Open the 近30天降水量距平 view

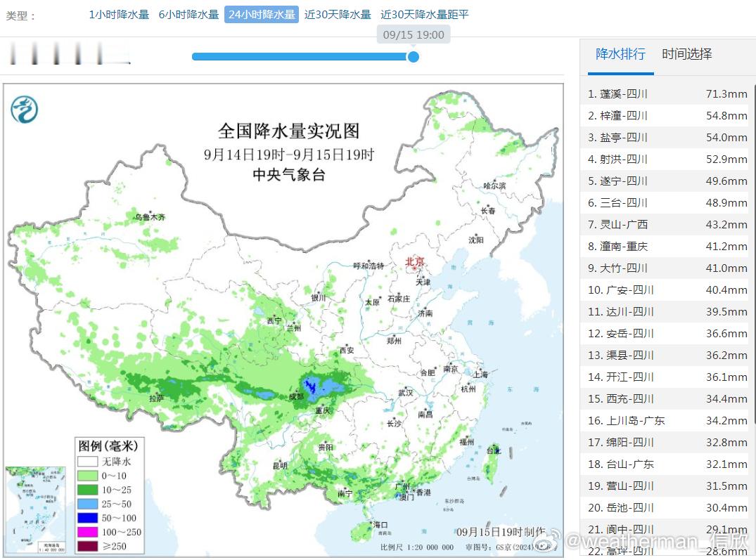click(x=424, y=15)
